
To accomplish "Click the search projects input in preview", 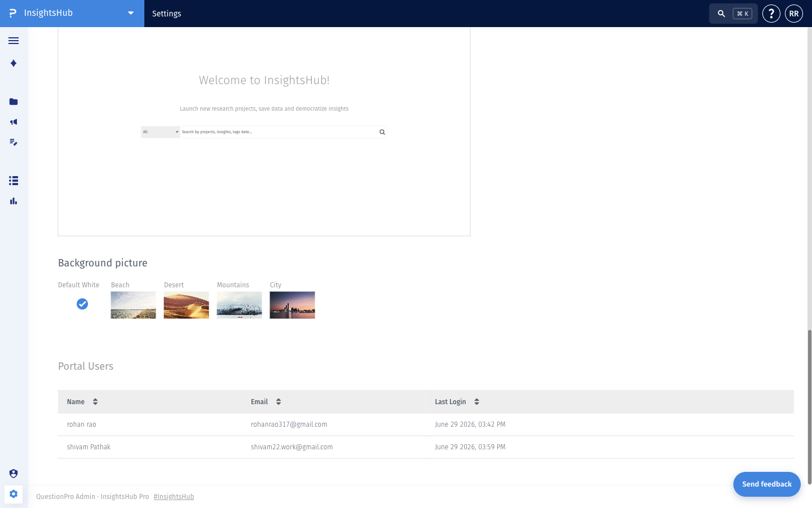I will [x=279, y=132].
